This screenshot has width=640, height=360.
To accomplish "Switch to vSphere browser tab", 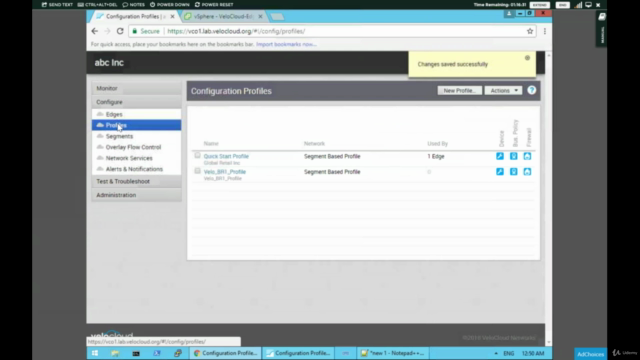I will [222, 16].
